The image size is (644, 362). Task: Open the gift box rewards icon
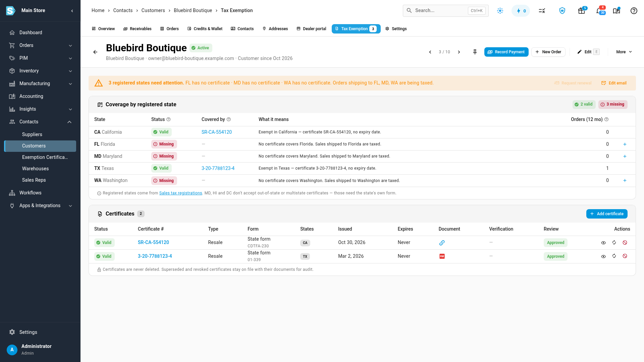click(582, 11)
